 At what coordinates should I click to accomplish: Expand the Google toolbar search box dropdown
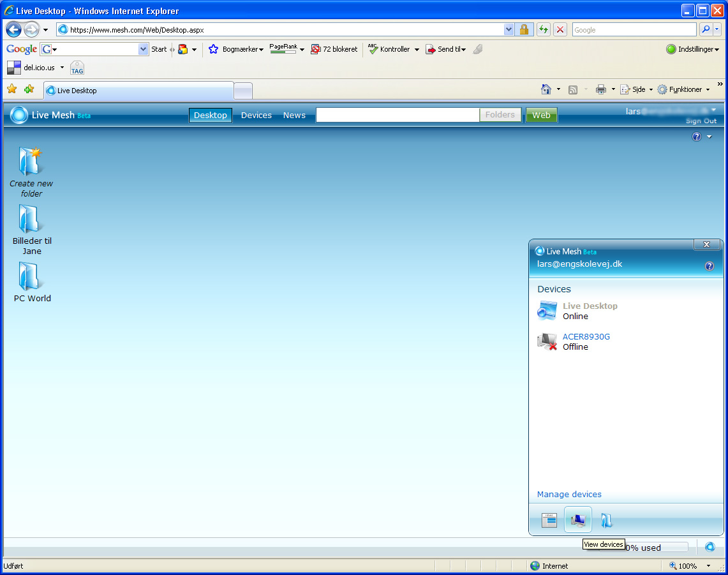click(x=143, y=49)
